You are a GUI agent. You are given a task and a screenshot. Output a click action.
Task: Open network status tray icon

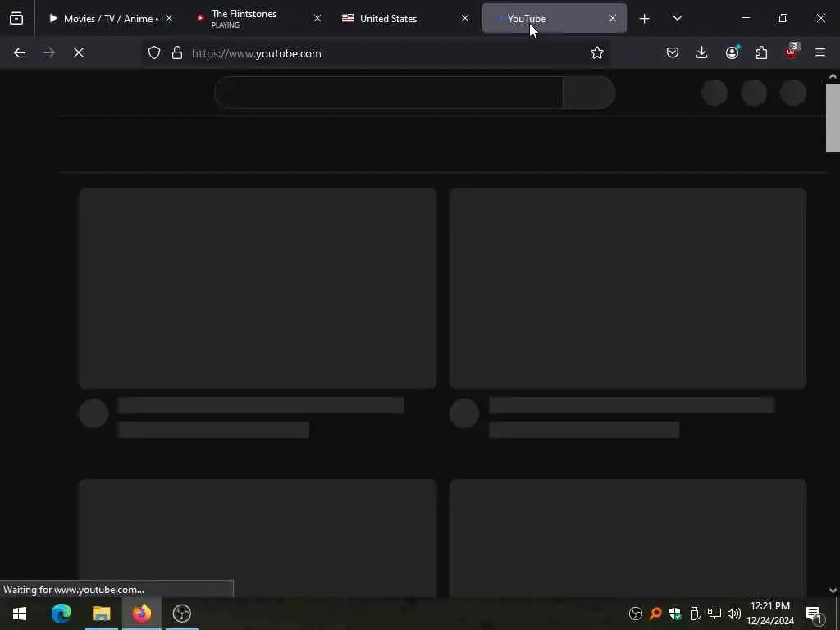pos(714,614)
